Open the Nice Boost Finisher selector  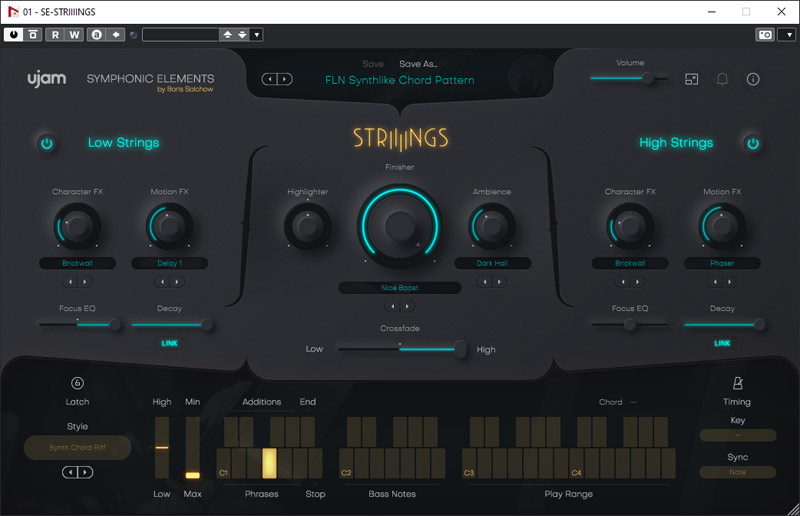399,288
